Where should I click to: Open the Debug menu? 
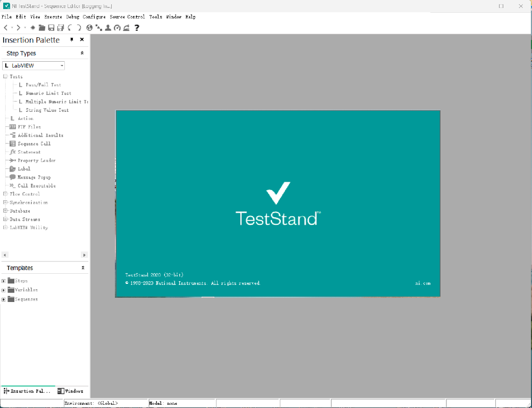tap(72, 17)
